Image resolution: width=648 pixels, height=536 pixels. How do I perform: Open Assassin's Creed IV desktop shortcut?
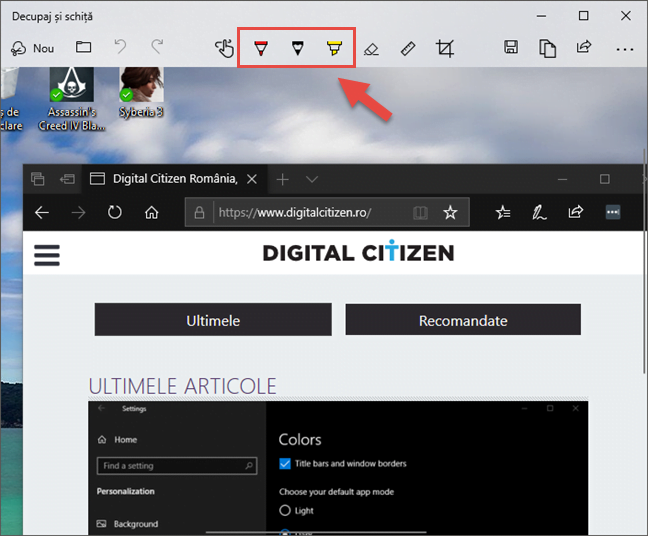pyautogui.click(x=71, y=100)
